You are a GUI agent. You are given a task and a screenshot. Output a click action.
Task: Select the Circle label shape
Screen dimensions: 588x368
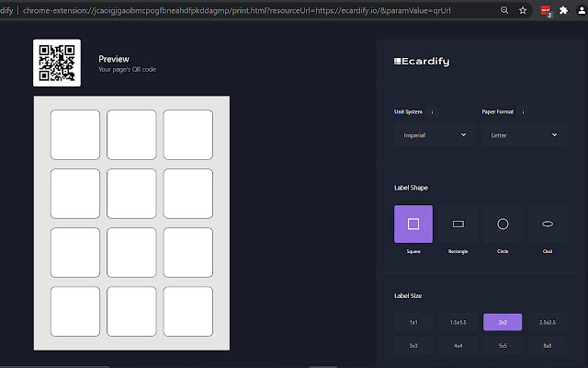[503, 224]
